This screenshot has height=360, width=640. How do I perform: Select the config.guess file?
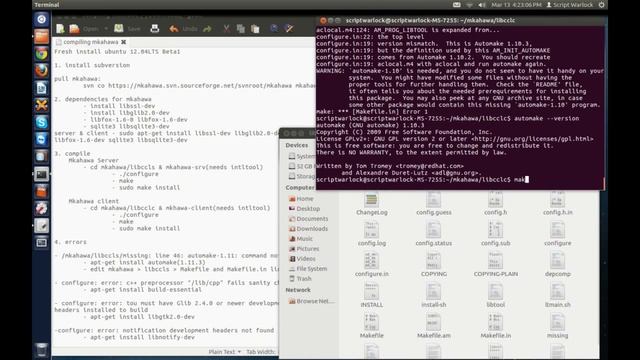[433, 204]
